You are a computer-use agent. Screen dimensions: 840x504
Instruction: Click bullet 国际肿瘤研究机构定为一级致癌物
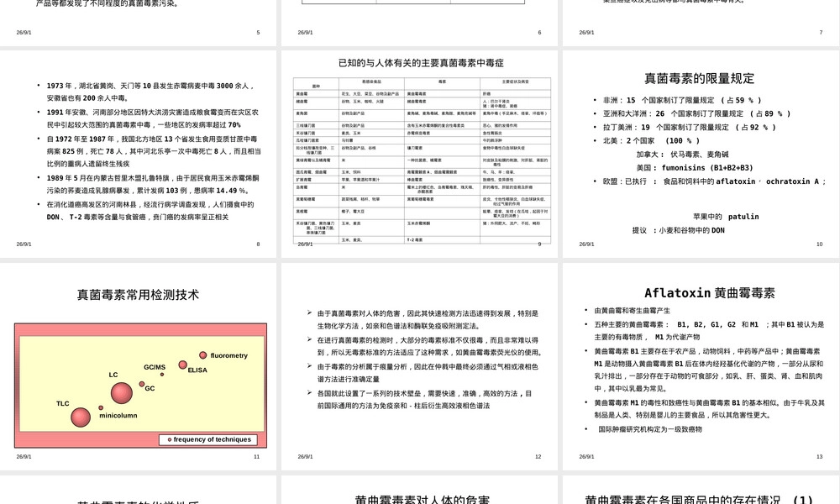click(x=650, y=429)
